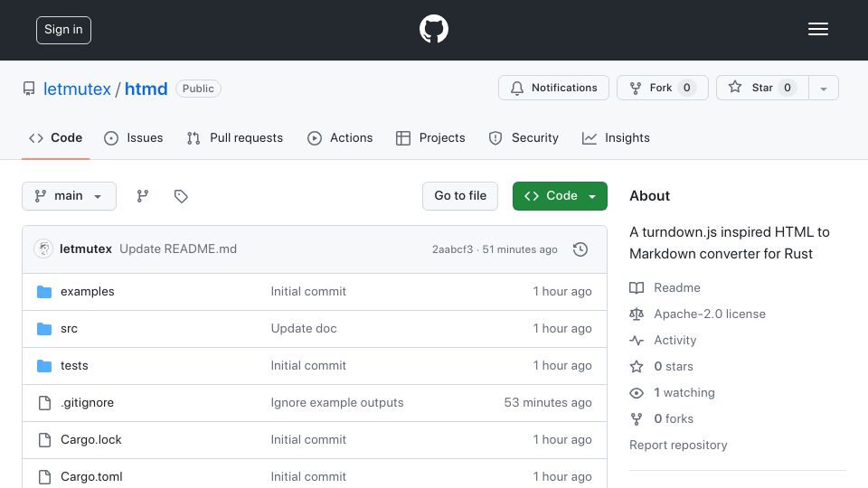Open the Update README.md commit message

(x=178, y=249)
